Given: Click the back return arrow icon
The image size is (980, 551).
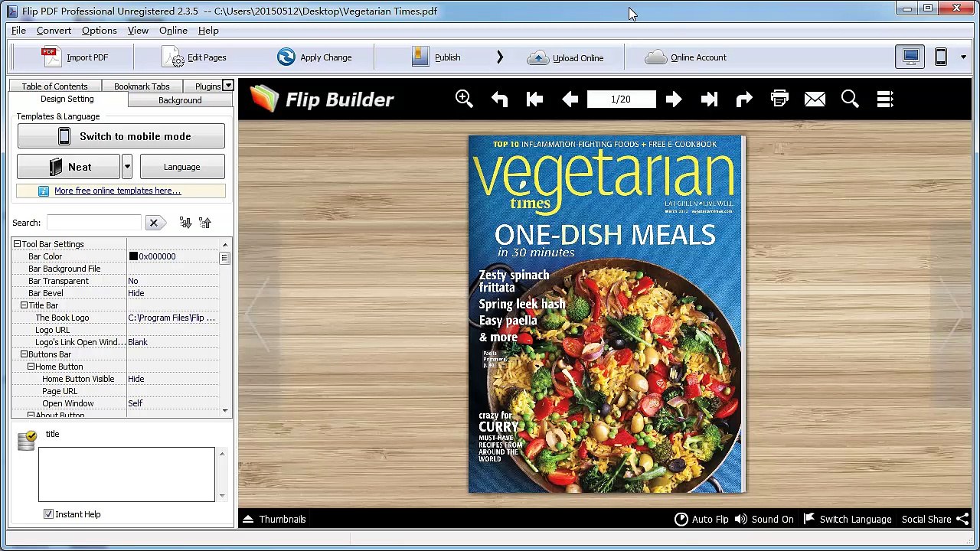Looking at the screenshot, I should 499,99.
